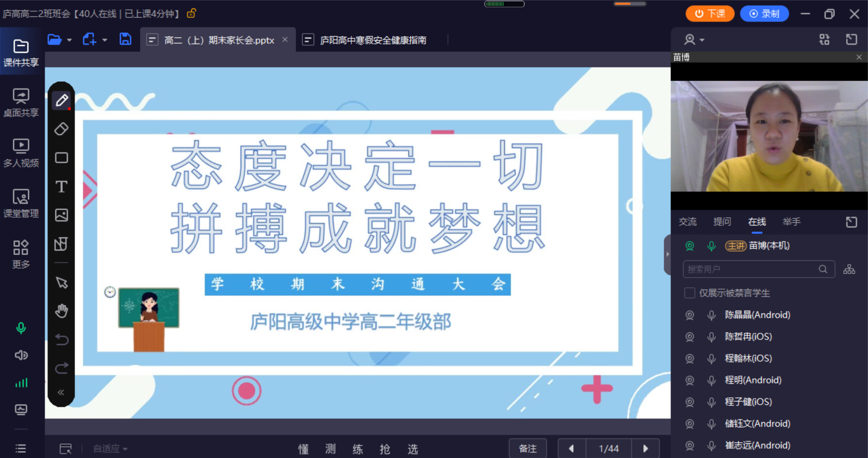Switch to the 举手 raise hand tab
Image resolution: width=868 pixels, height=458 pixels.
[791, 222]
